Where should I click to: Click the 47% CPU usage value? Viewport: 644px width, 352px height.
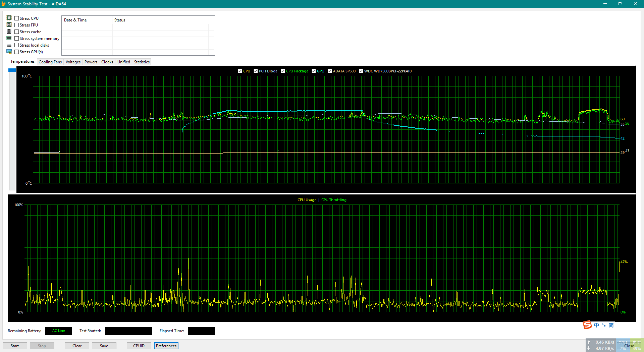pos(624,262)
